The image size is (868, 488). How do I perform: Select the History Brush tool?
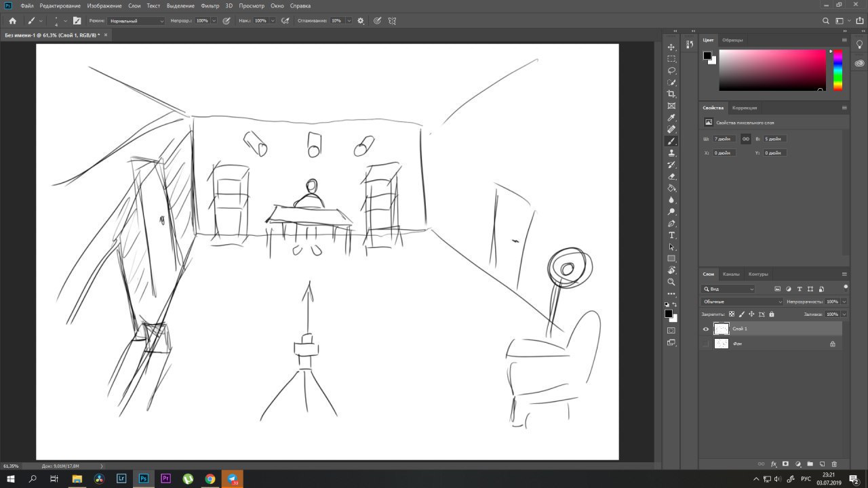pos(671,165)
